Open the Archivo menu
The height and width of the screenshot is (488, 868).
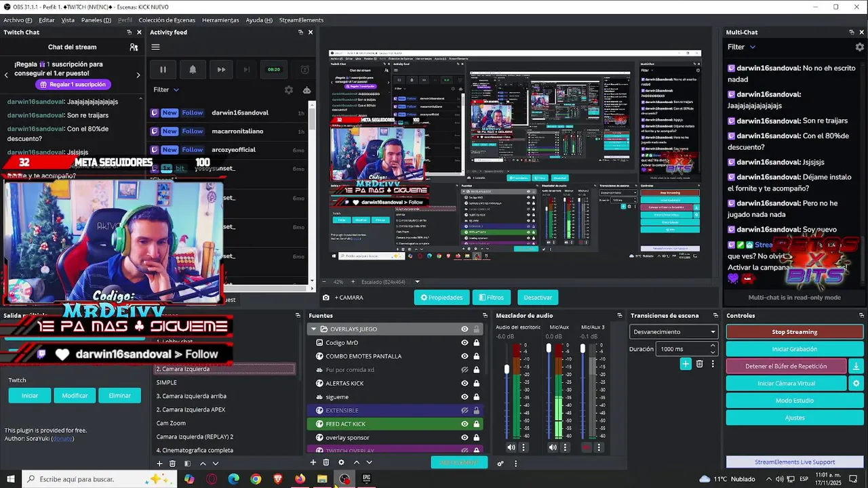tap(18, 20)
